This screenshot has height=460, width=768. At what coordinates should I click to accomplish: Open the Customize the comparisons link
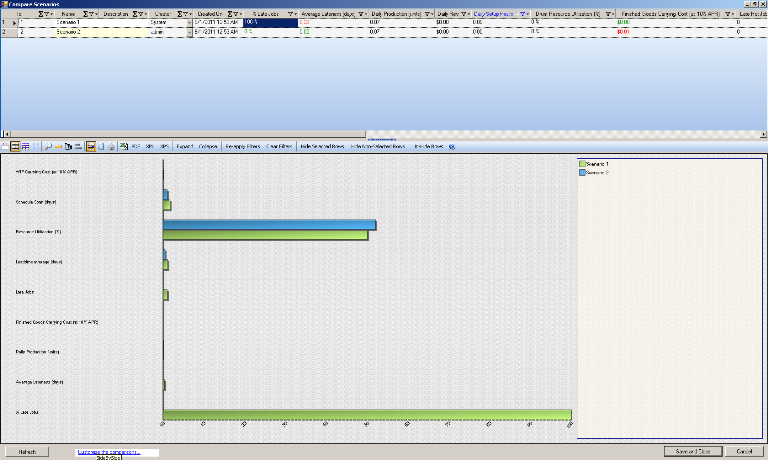click(x=109, y=452)
